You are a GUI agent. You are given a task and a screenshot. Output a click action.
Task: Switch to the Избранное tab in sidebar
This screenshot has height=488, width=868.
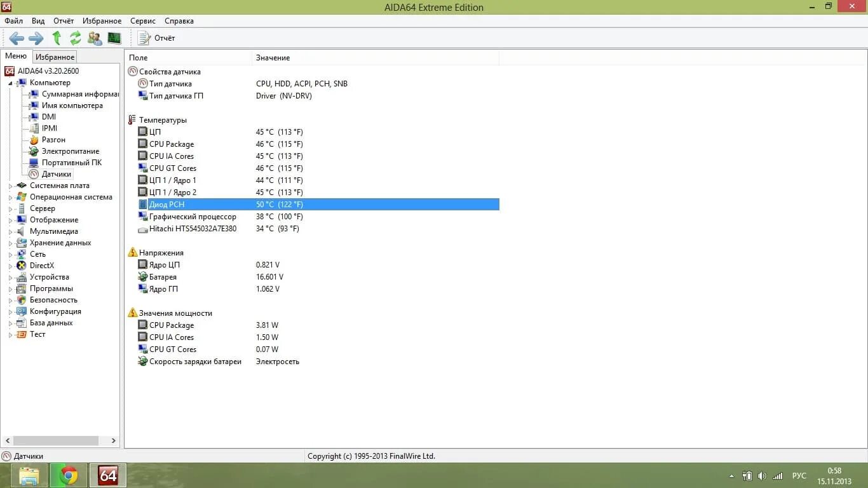pos(55,57)
